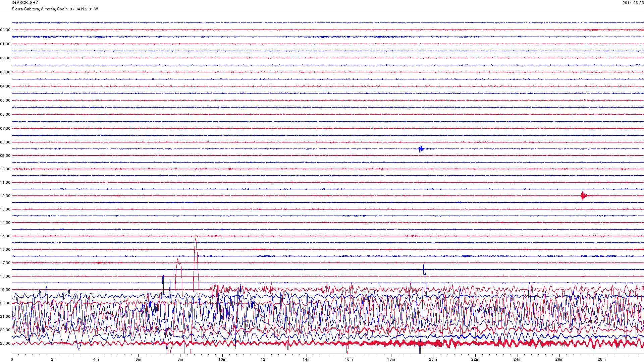
Task: Select the station code IG.ASCB..SHZ
Action: [x=25, y=3]
